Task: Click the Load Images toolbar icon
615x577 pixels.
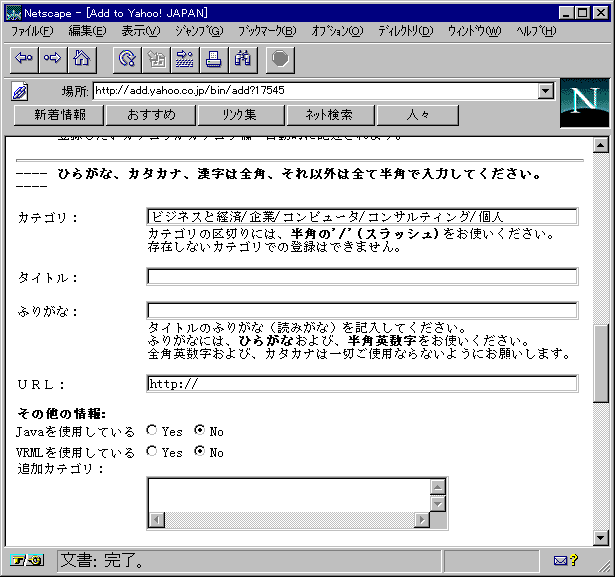Action: click(156, 60)
